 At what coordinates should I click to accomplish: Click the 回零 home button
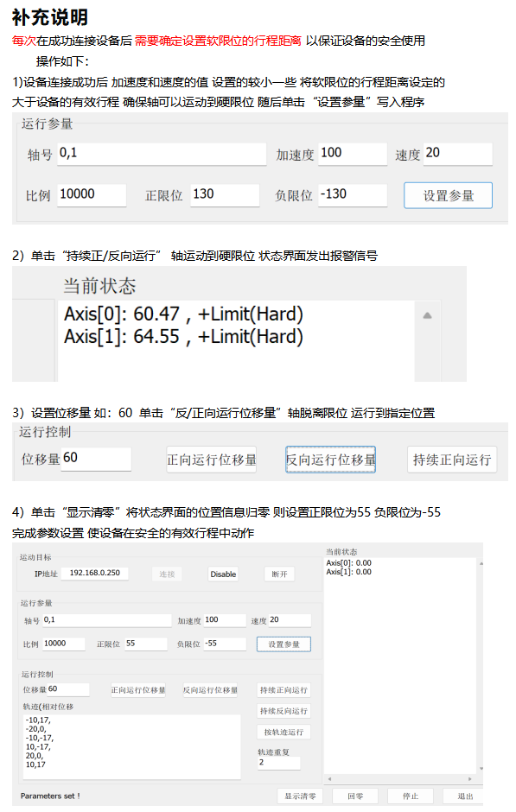point(355,796)
